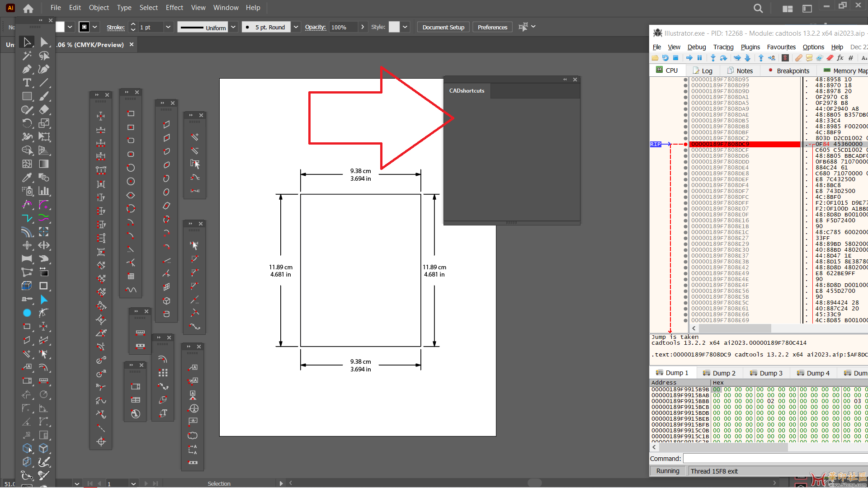Open the Object menu
This screenshot has height=488, width=868.
[x=99, y=7]
